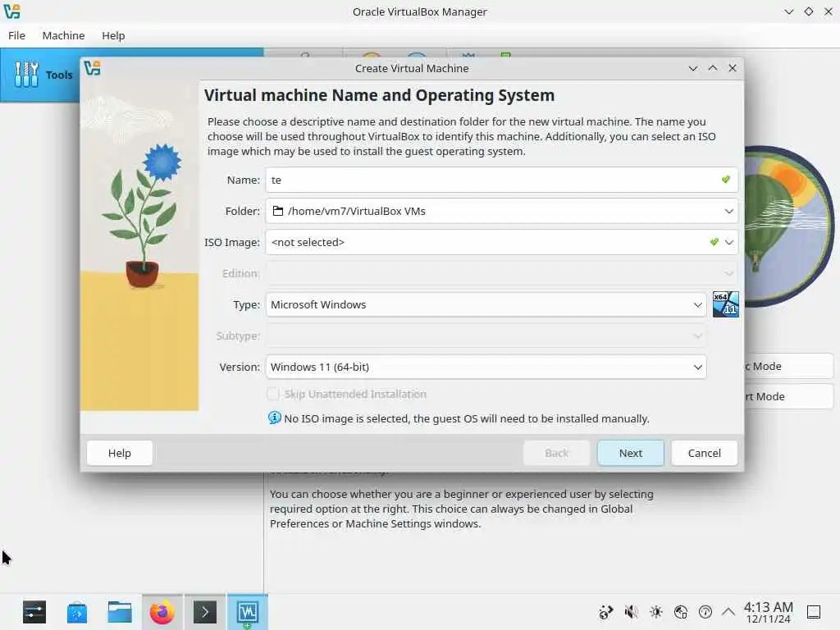Close the Create Virtual Machine dialog
Screen dimensions: 840x630
point(733,68)
